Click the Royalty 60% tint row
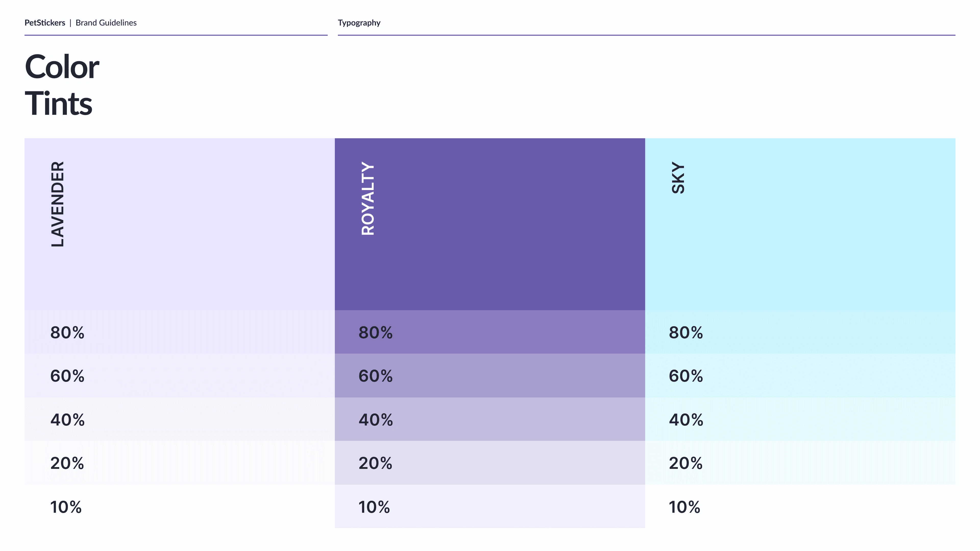This screenshot has width=980, height=551. point(490,376)
